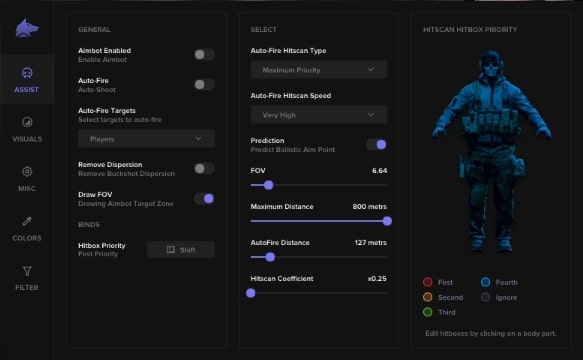Turn off the Draw FOV switch
This screenshot has height=360, width=583.
(204, 199)
